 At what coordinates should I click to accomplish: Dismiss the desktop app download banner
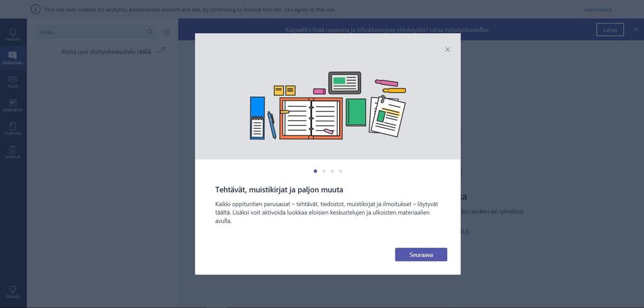(x=635, y=30)
